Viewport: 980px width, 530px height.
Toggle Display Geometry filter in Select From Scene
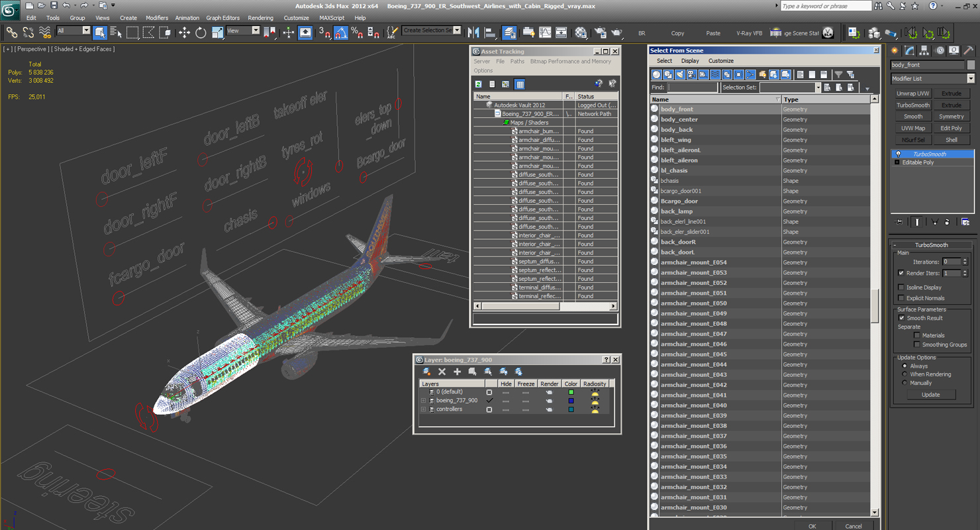(x=657, y=75)
